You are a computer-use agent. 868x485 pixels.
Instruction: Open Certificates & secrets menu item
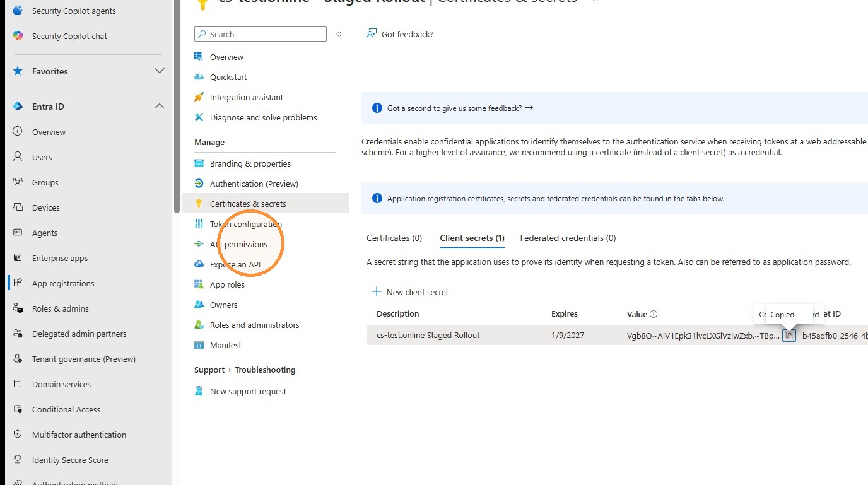(265, 204)
